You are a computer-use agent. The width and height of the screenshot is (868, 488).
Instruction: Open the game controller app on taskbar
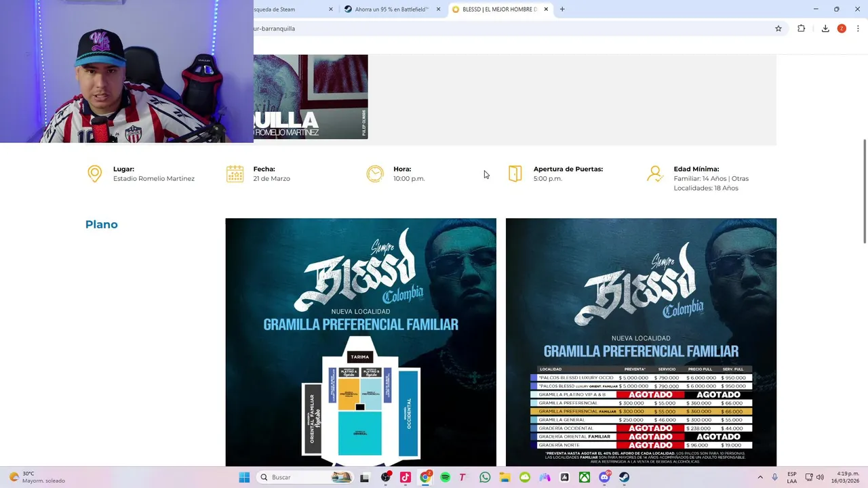point(545,477)
